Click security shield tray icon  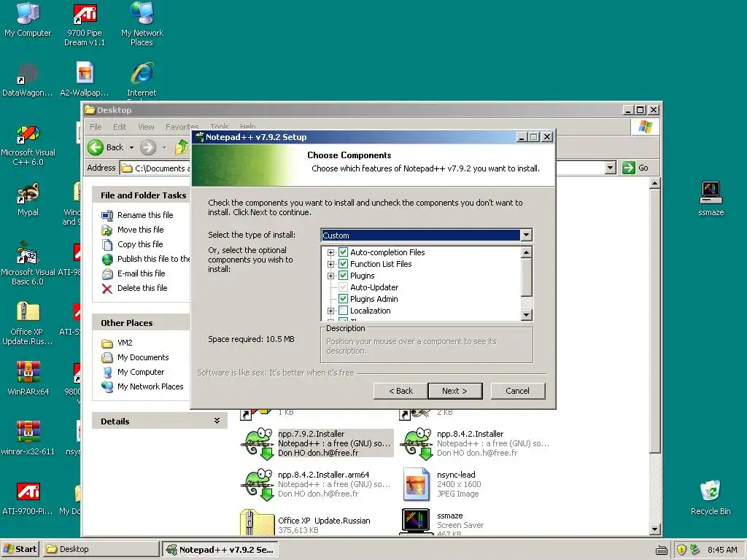[x=681, y=550]
